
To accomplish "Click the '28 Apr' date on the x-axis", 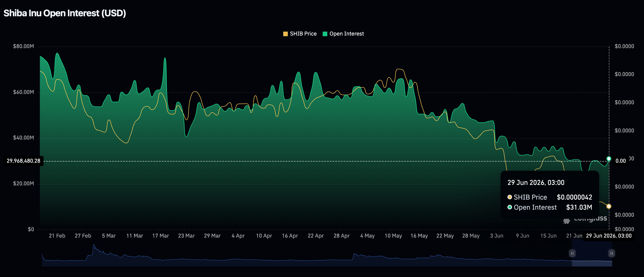I will coord(342,236).
